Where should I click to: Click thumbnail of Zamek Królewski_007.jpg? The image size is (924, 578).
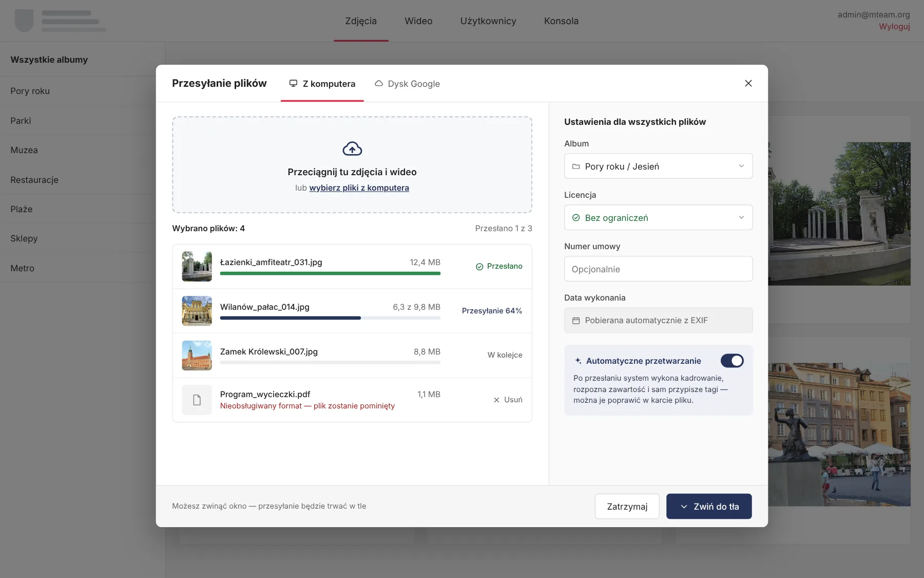[x=197, y=355]
